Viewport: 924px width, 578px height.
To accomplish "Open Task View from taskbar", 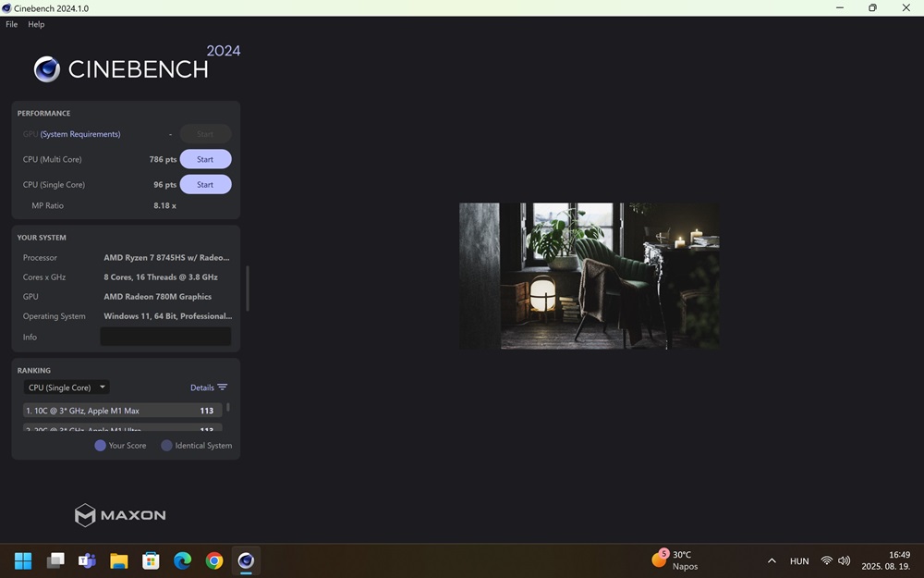I will (55, 560).
